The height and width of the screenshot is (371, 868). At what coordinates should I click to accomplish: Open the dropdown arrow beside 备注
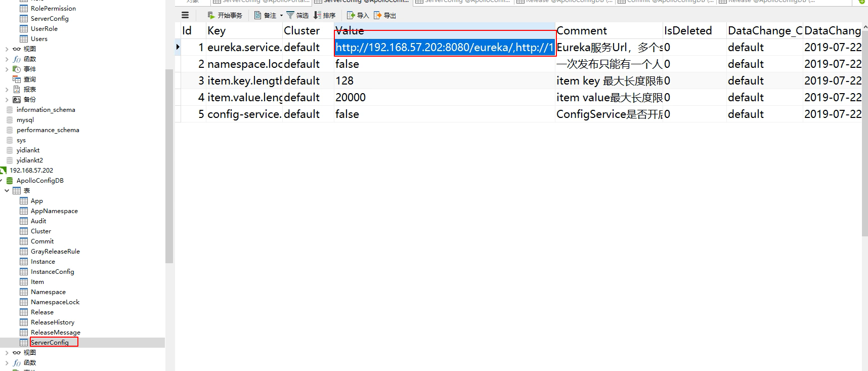click(281, 16)
